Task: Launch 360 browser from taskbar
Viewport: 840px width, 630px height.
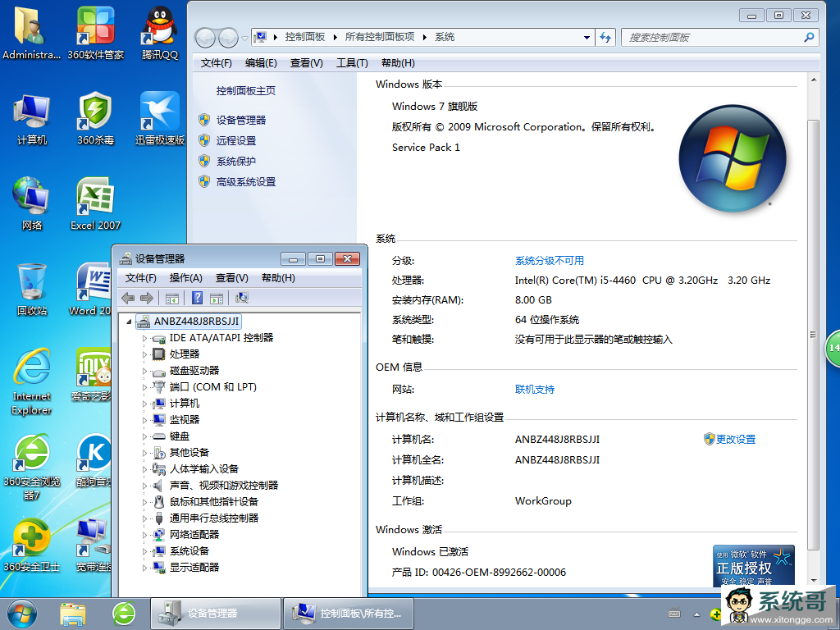Action: [124, 614]
